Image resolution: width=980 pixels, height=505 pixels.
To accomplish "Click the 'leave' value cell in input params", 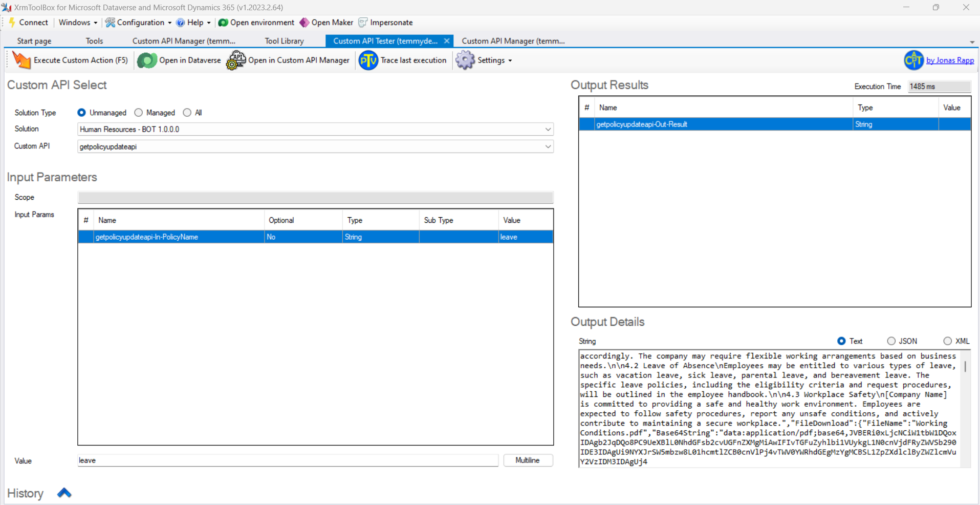I will [526, 237].
